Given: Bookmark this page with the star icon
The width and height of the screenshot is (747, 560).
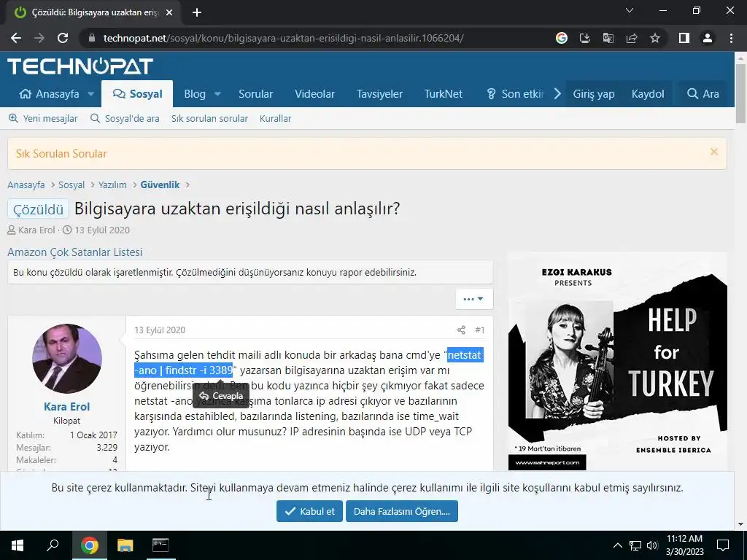Looking at the screenshot, I should coord(655,38).
